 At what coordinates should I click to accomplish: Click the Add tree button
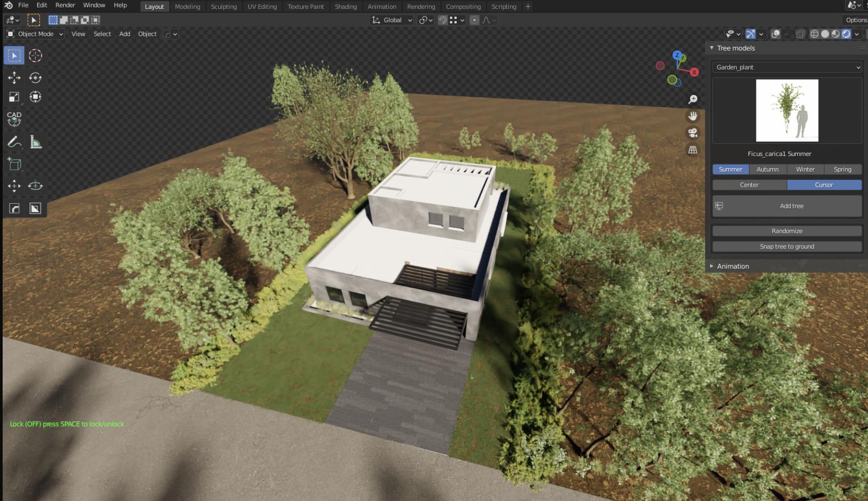click(x=791, y=206)
